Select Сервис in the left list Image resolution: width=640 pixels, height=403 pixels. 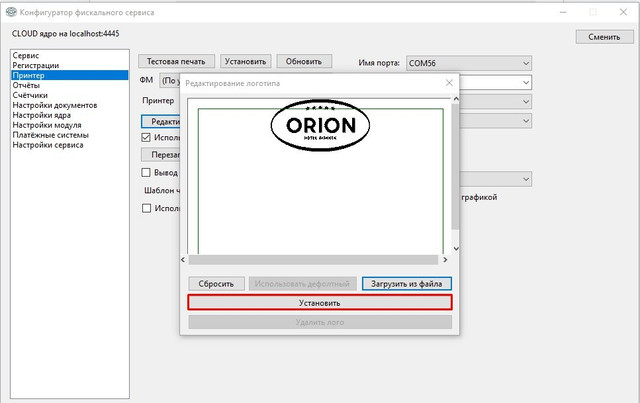click(x=26, y=56)
